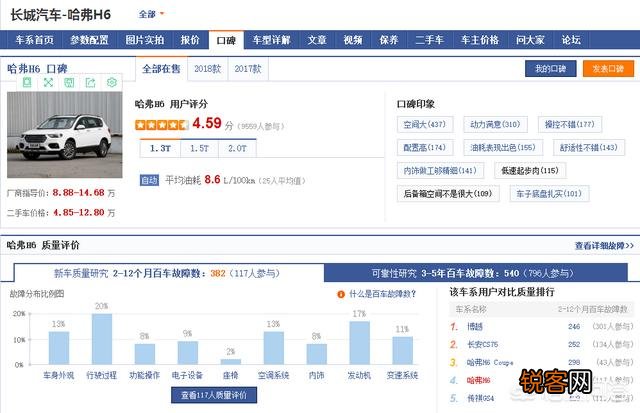Click the five-star rating graphic

(162, 124)
